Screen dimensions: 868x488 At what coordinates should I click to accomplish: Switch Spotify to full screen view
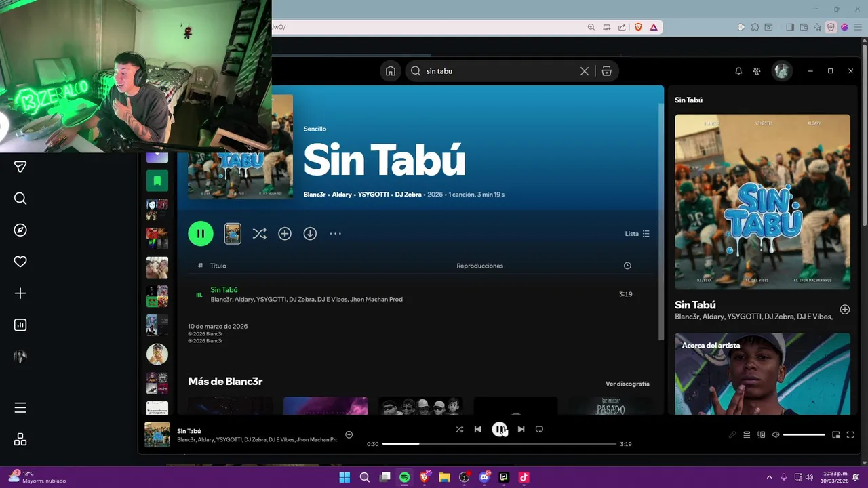[850, 434]
